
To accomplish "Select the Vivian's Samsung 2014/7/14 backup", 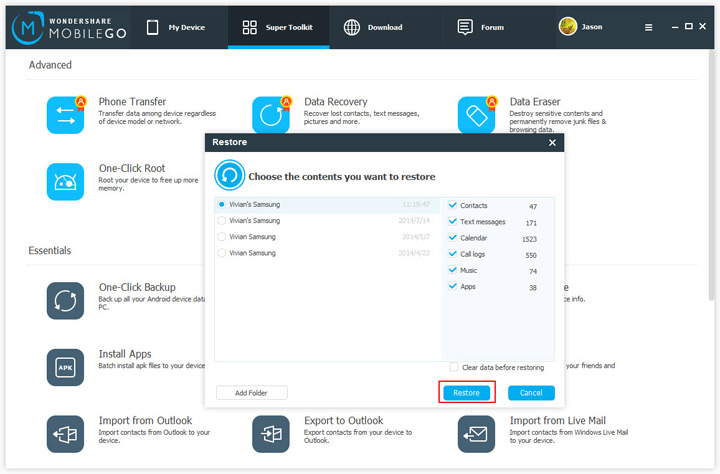I will pos(221,220).
